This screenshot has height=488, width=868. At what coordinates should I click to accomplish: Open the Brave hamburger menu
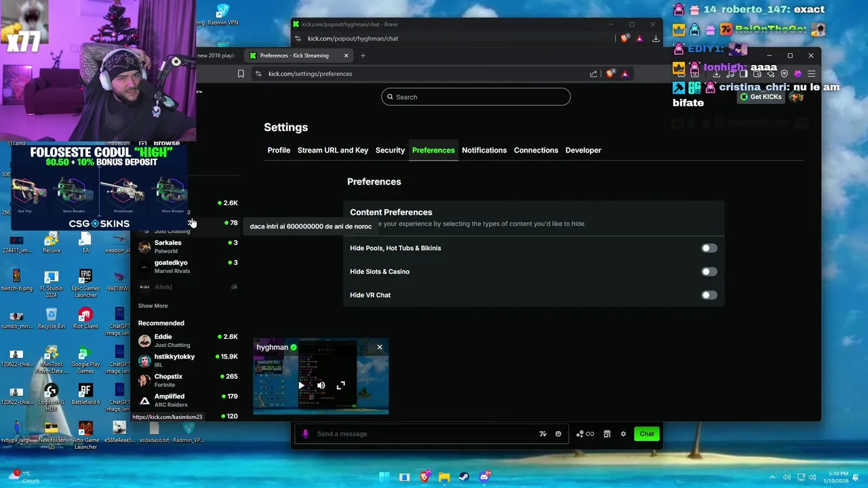(812, 74)
